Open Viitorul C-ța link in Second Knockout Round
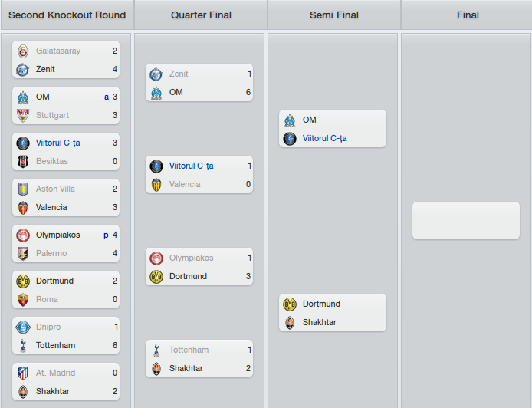The width and height of the screenshot is (532, 408). click(x=58, y=143)
